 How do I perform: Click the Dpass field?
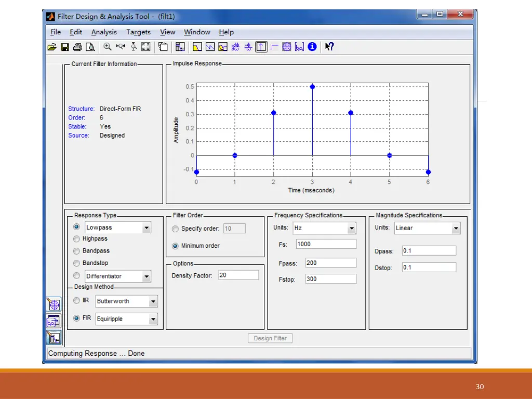[x=429, y=251]
